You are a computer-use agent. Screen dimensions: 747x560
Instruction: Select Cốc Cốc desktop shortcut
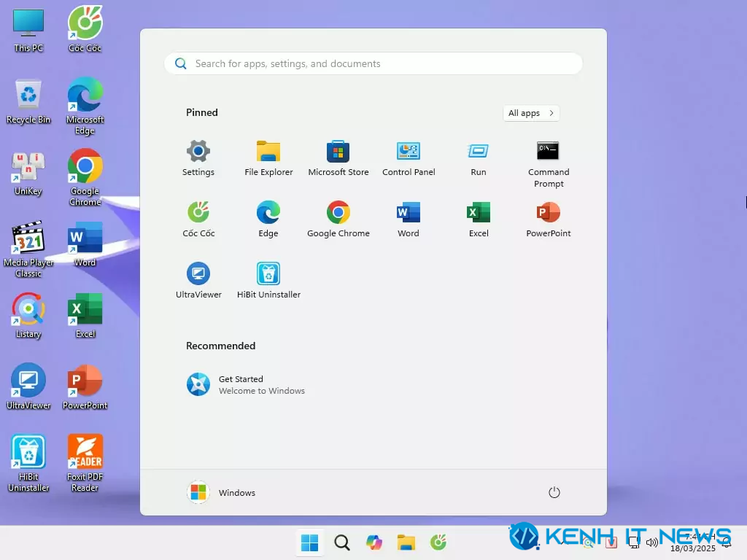(85, 29)
